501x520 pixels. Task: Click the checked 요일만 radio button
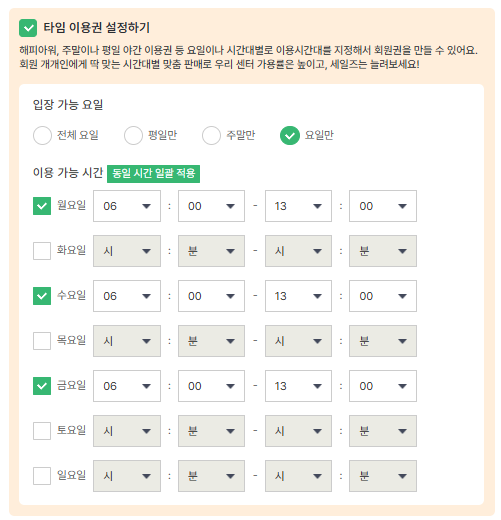pyautogui.click(x=290, y=136)
